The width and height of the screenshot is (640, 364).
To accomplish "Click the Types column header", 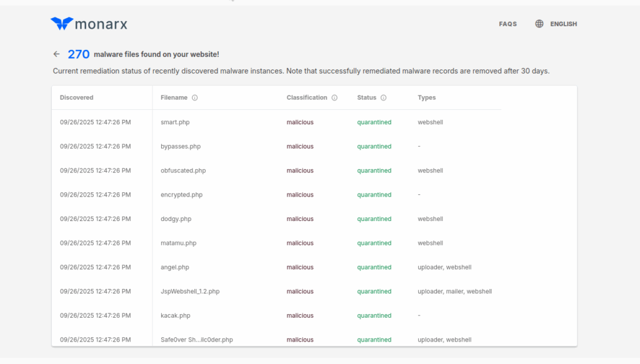I will pyautogui.click(x=427, y=97).
